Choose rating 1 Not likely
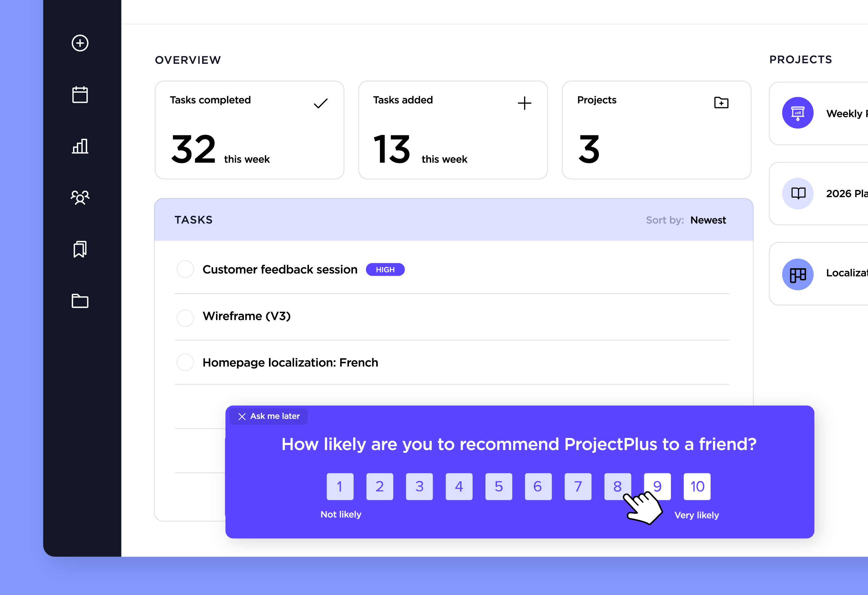This screenshot has height=595, width=868. (x=340, y=486)
